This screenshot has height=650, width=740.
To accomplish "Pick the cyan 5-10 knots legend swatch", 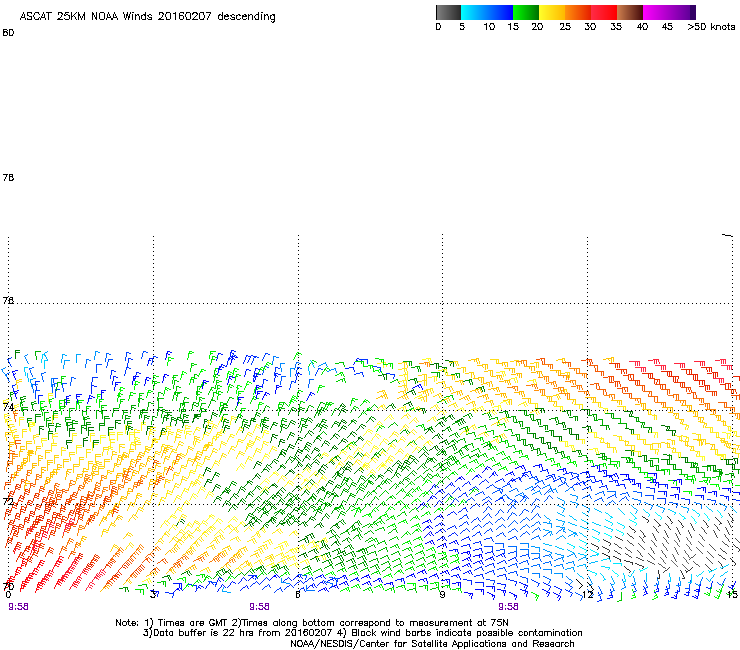I will pos(474,12).
